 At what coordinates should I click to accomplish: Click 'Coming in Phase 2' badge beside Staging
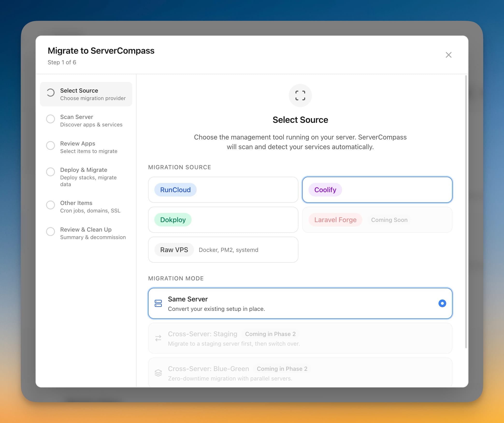[x=270, y=334]
